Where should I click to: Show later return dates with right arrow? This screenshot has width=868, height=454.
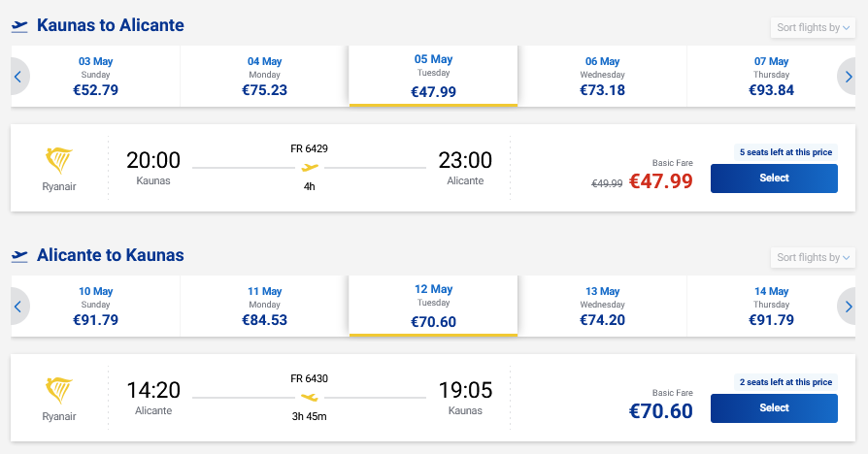click(848, 307)
